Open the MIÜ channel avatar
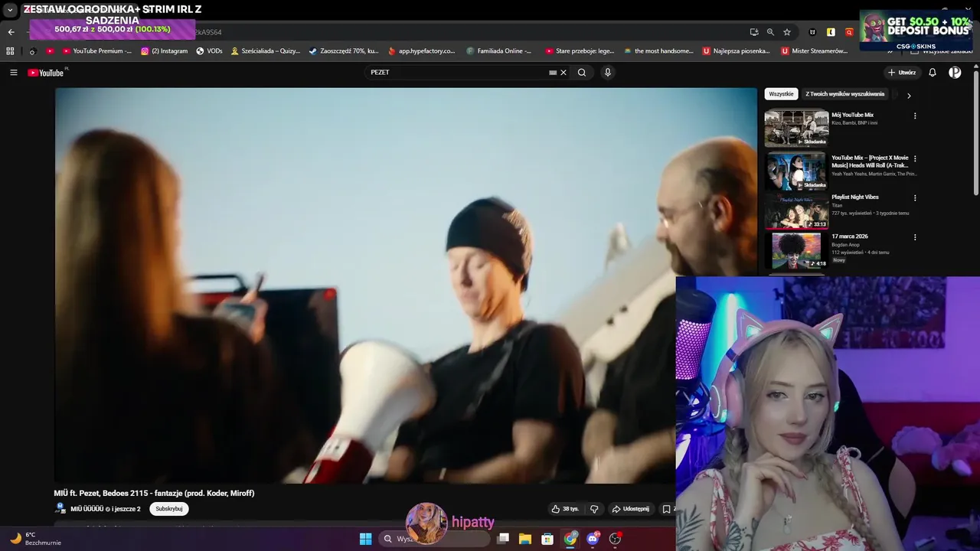The width and height of the screenshot is (980, 551). 60,508
